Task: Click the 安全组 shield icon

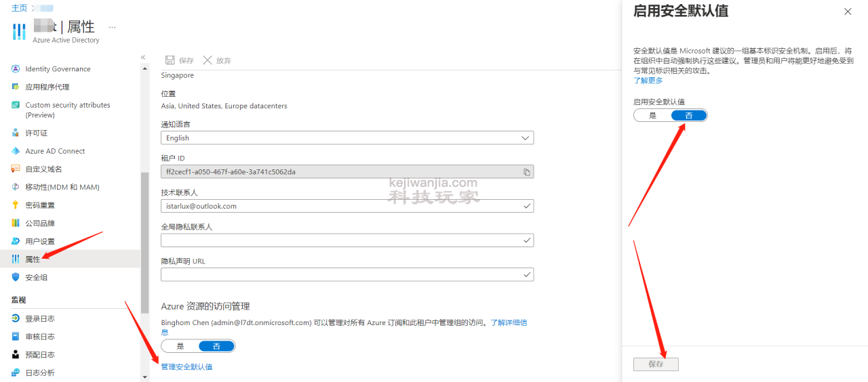Action: pos(16,277)
